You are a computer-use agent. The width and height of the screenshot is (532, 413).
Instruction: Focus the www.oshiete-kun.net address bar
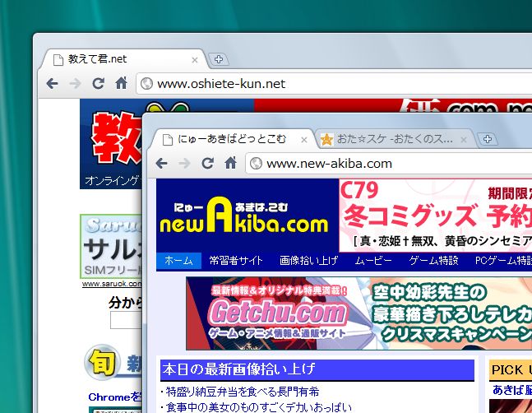coord(334,83)
